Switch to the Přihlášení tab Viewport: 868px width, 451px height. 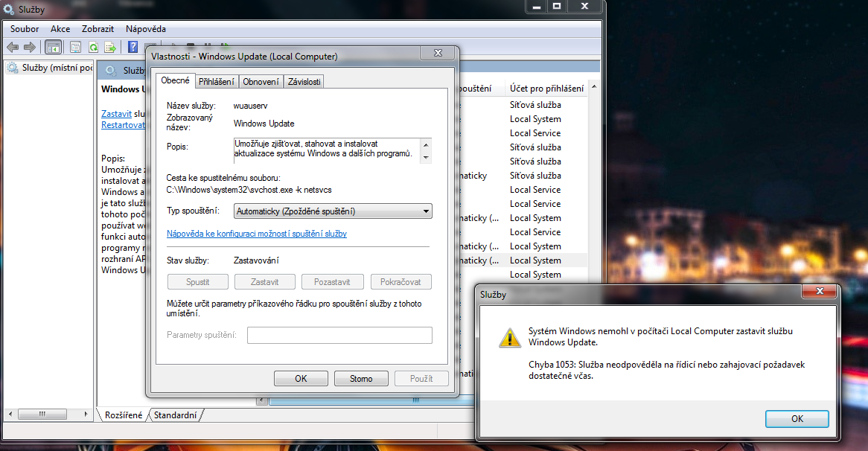217,82
